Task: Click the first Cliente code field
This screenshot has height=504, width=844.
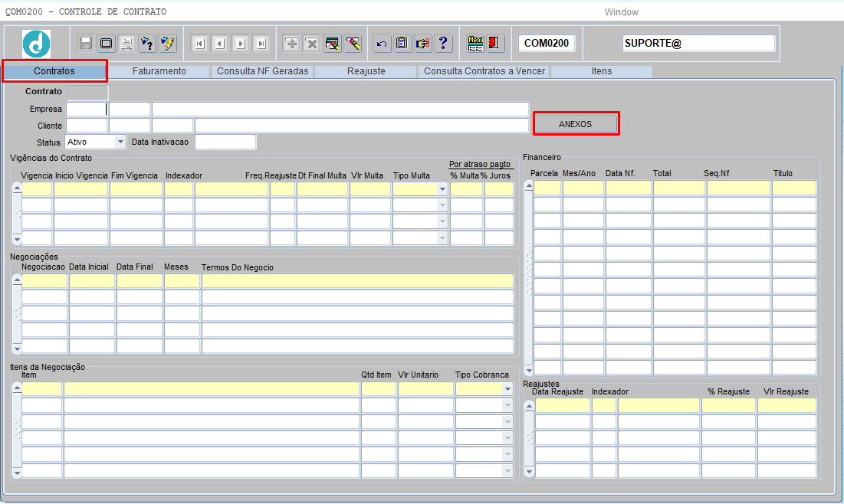Action: click(x=87, y=126)
